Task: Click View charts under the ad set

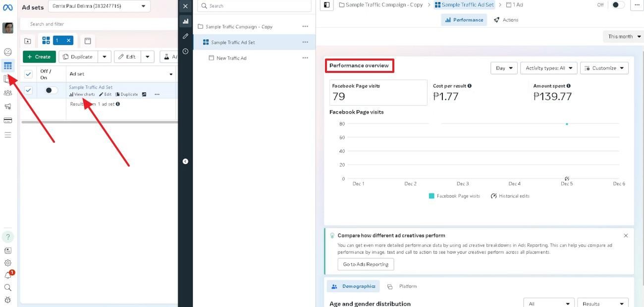Action: [82, 94]
